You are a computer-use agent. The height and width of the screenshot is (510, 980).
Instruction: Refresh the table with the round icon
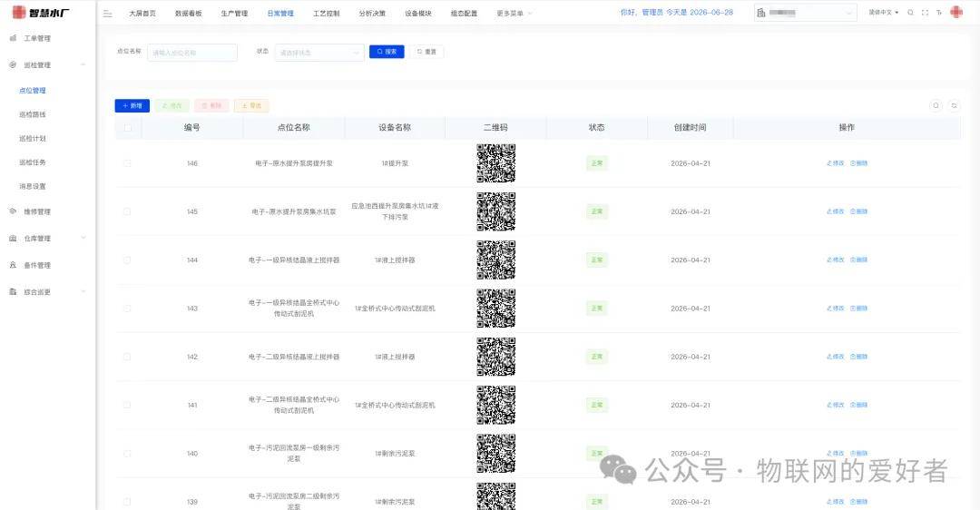click(954, 105)
